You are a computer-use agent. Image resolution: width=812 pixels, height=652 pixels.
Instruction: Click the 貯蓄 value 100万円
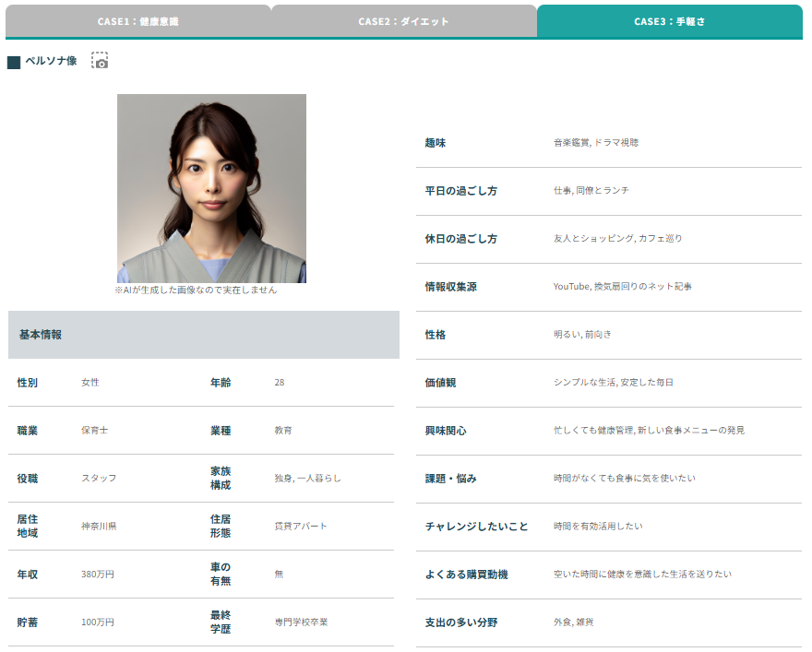[98, 622]
